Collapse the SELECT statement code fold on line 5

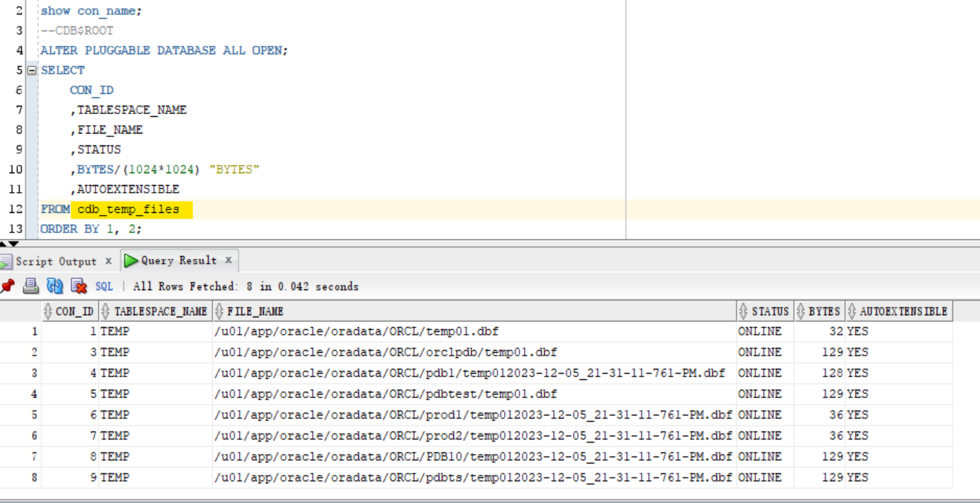click(31, 70)
